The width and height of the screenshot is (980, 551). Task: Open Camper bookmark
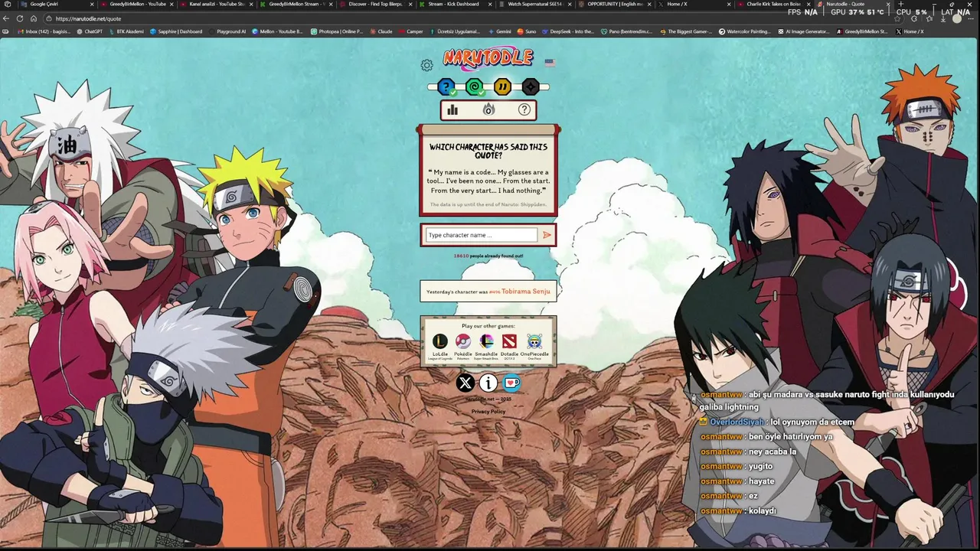click(x=410, y=31)
